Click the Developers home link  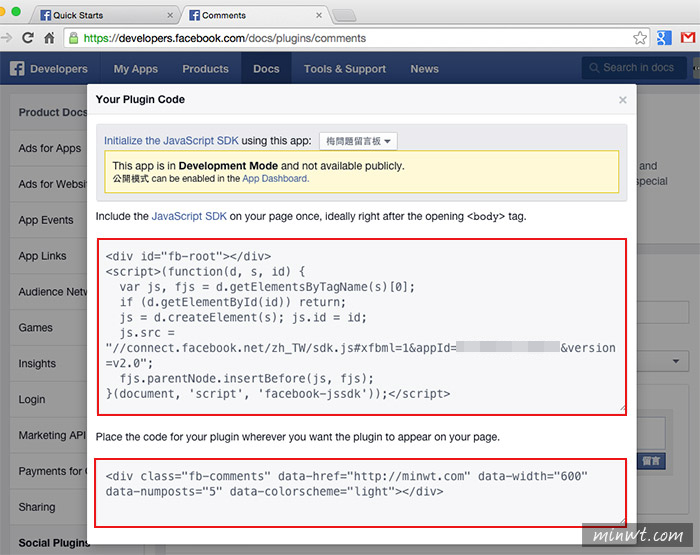pyautogui.click(x=59, y=69)
